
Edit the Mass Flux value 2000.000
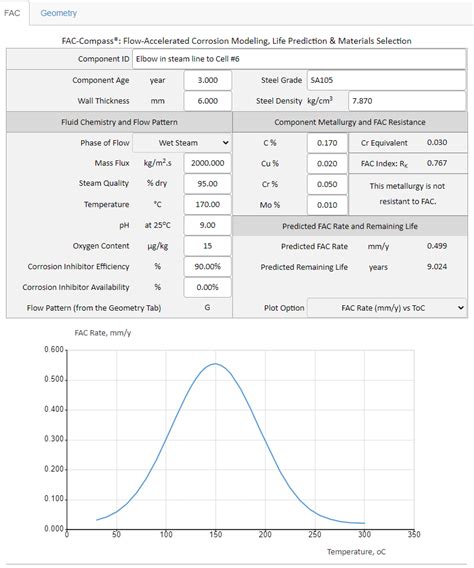pos(207,163)
